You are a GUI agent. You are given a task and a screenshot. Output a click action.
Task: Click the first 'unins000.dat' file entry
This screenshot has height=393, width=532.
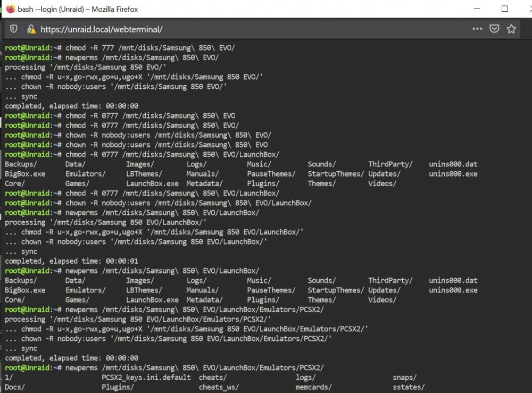point(453,164)
